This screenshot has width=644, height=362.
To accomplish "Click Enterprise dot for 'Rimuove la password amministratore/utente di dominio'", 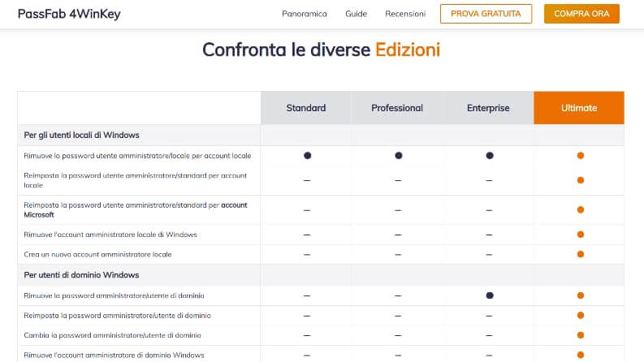I will 490,295.
